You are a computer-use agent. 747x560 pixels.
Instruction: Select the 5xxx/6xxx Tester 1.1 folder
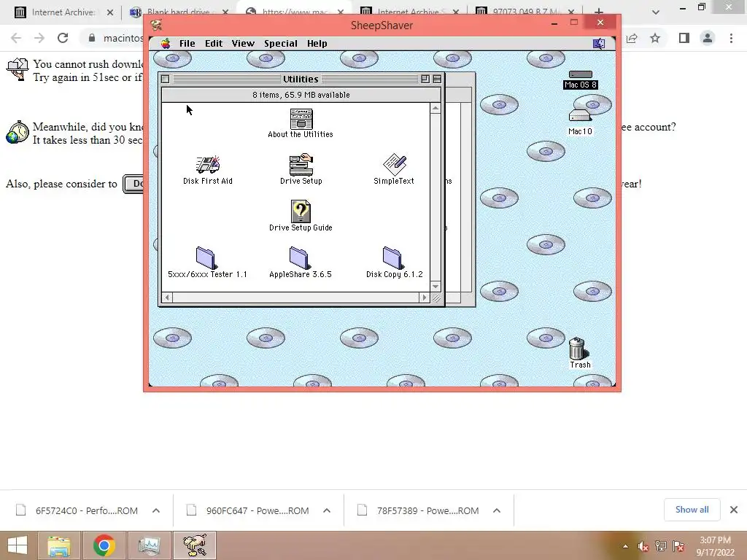pos(206,258)
